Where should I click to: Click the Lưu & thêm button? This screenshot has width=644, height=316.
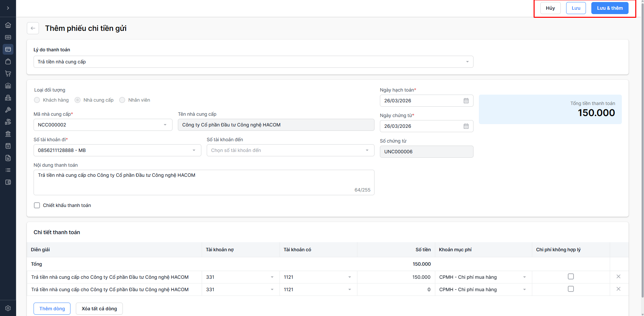(609, 8)
